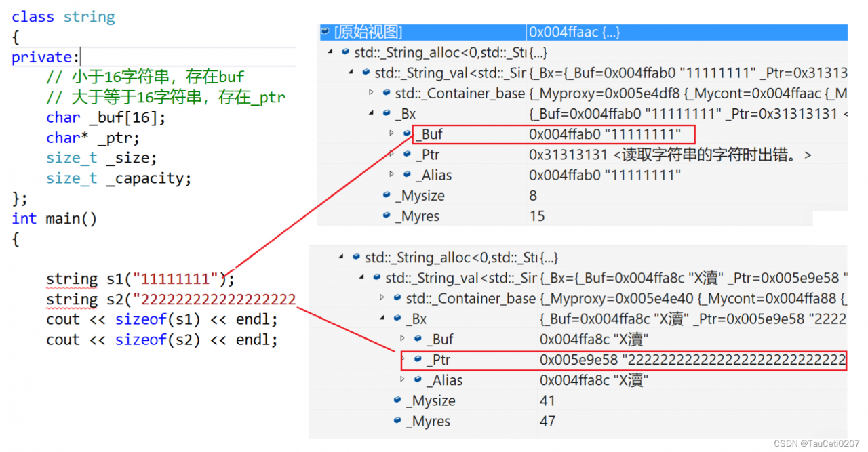The width and height of the screenshot is (868, 452).
Task: Click code line starting string s2("2222
Action: [x=171, y=299]
